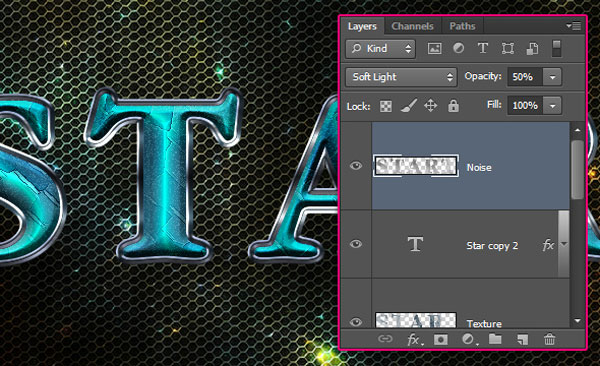
Task: Click the Fill label
Action: pyautogui.click(x=494, y=105)
